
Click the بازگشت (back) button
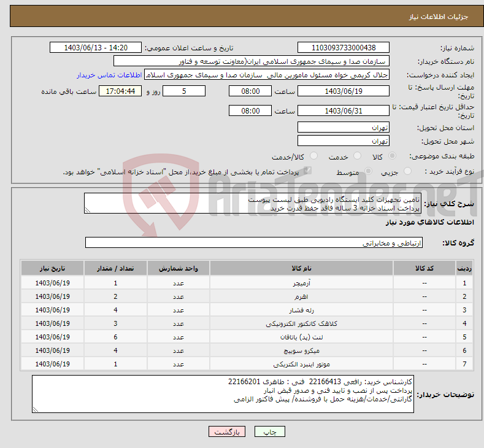pyautogui.click(x=227, y=431)
